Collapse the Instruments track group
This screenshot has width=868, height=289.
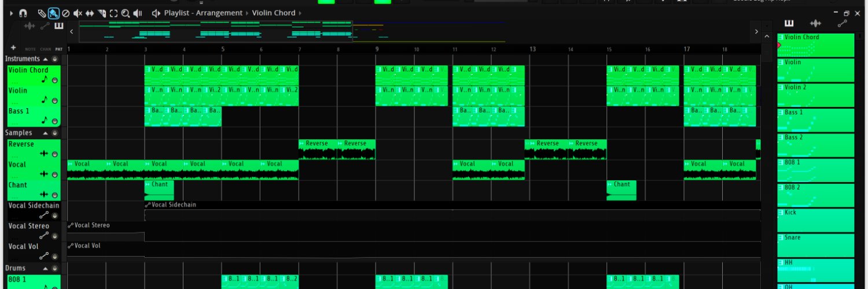pos(45,59)
